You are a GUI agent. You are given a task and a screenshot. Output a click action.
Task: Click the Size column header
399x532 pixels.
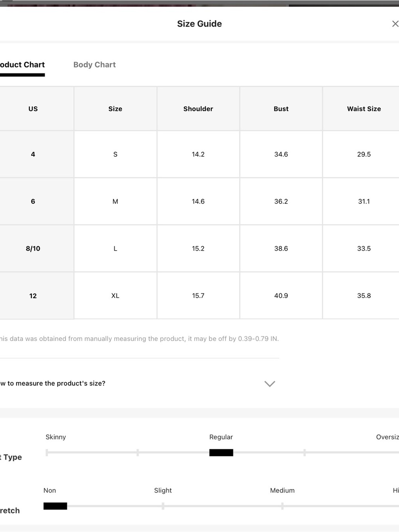pos(115,109)
